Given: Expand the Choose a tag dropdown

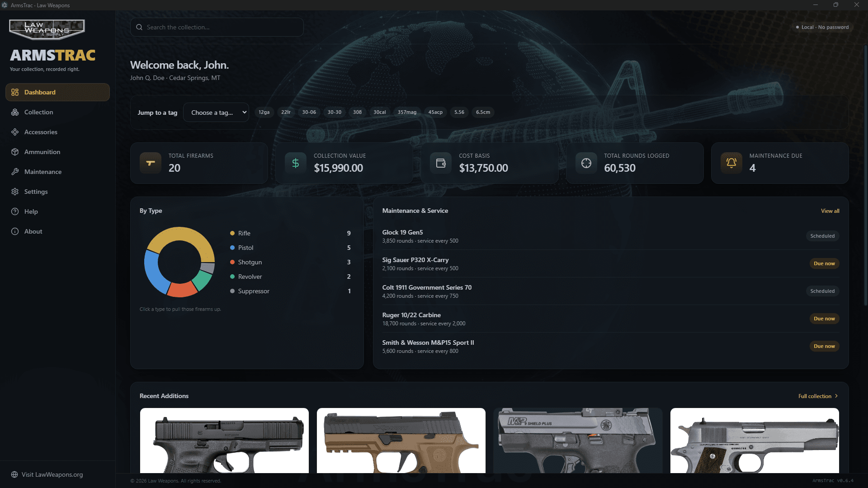Looking at the screenshot, I should click(216, 113).
